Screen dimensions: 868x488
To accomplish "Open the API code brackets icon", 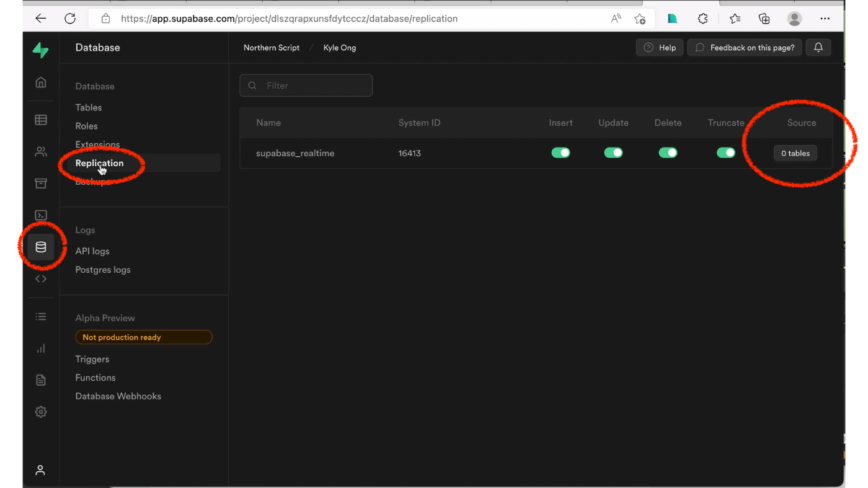I will [41, 279].
